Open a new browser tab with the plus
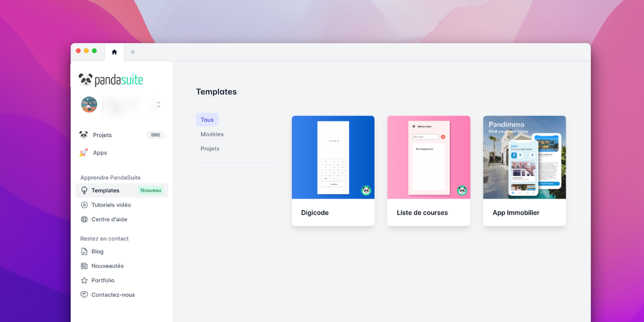The width and height of the screenshot is (644, 322). click(x=133, y=52)
